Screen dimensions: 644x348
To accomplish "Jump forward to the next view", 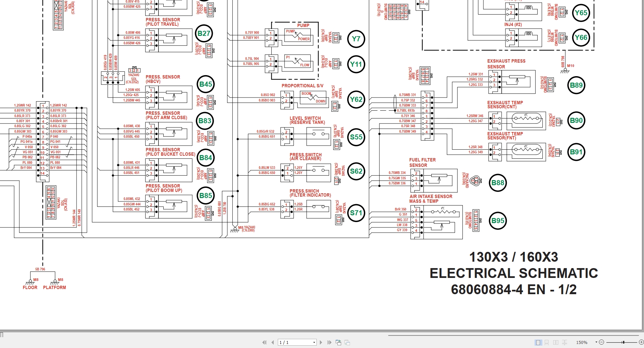I will click(x=348, y=342).
